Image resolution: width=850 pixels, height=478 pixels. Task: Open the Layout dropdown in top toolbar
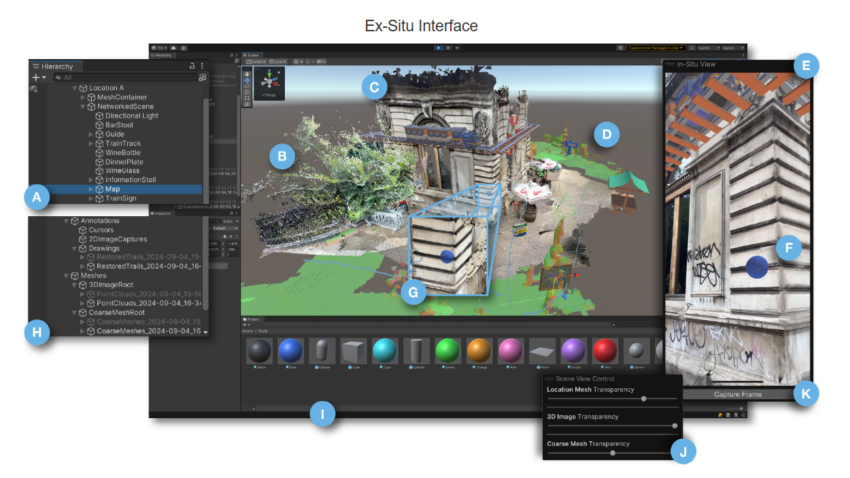point(732,48)
